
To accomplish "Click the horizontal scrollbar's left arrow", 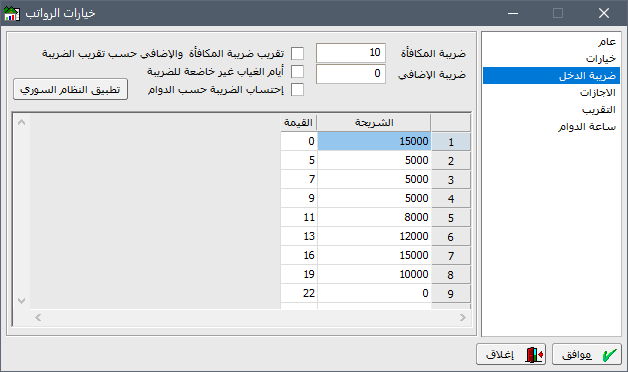I will coord(38,318).
